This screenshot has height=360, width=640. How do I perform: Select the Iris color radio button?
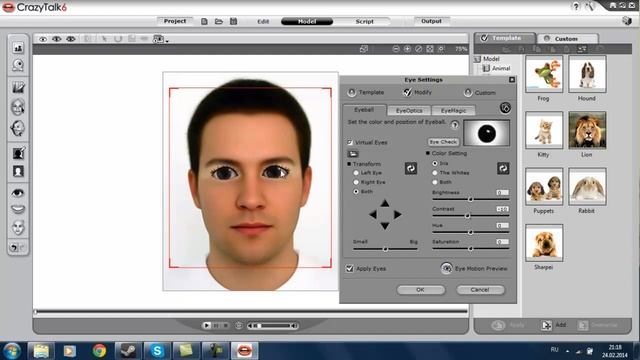(x=435, y=163)
